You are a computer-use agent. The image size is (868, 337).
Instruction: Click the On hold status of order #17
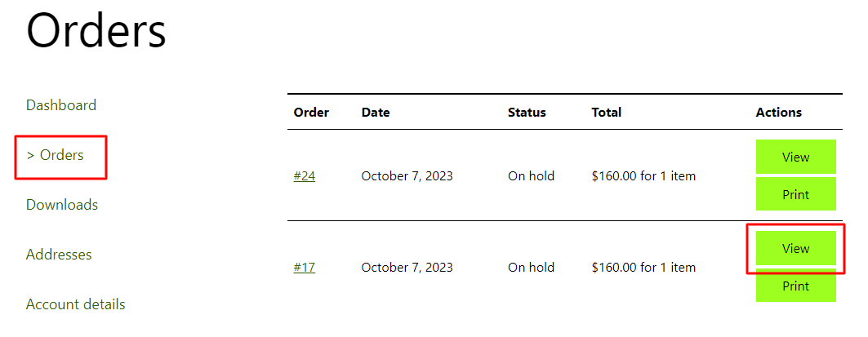(531, 268)
